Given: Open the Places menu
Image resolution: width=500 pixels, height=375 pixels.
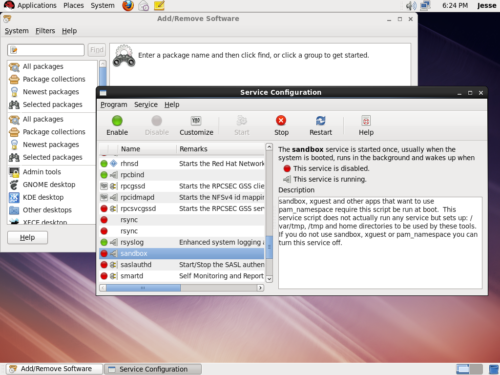Looking at the screenshot, I should (73, 6).
